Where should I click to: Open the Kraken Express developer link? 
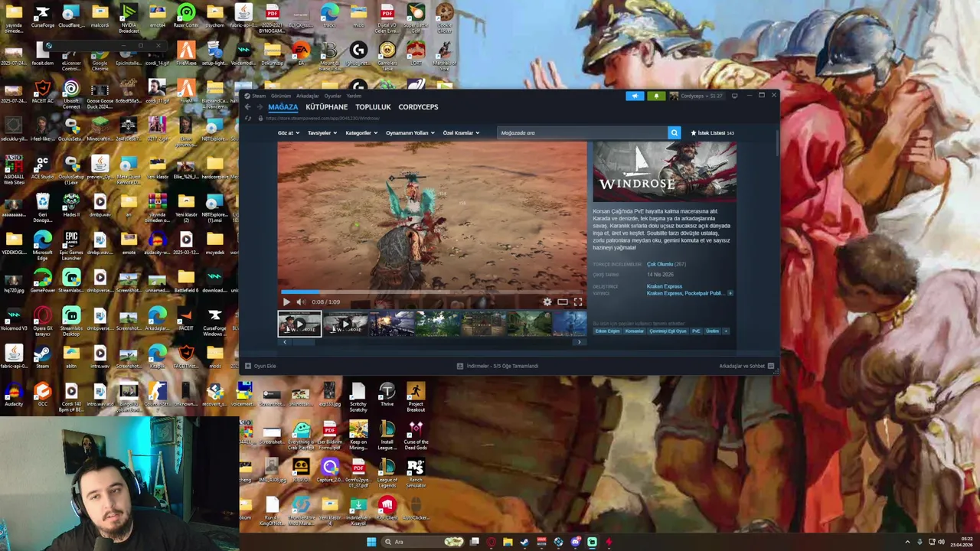pyautogui.click(x=665, y=286)
